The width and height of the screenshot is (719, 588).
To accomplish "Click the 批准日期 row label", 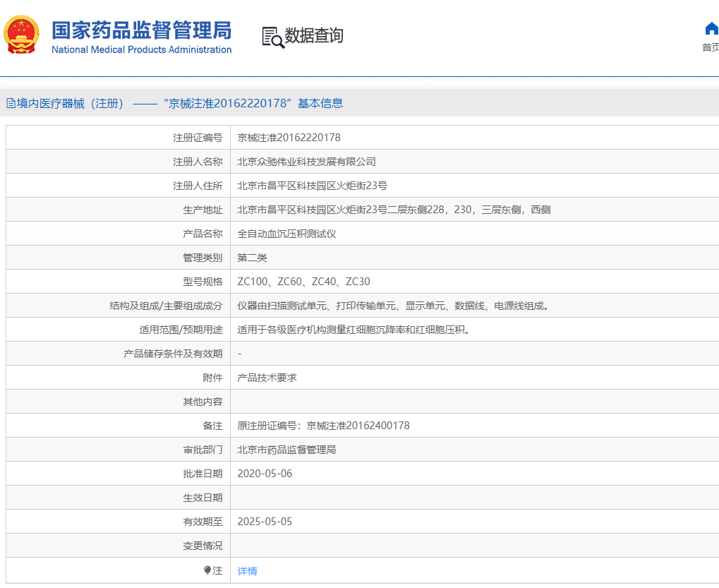I will [203, 474].
